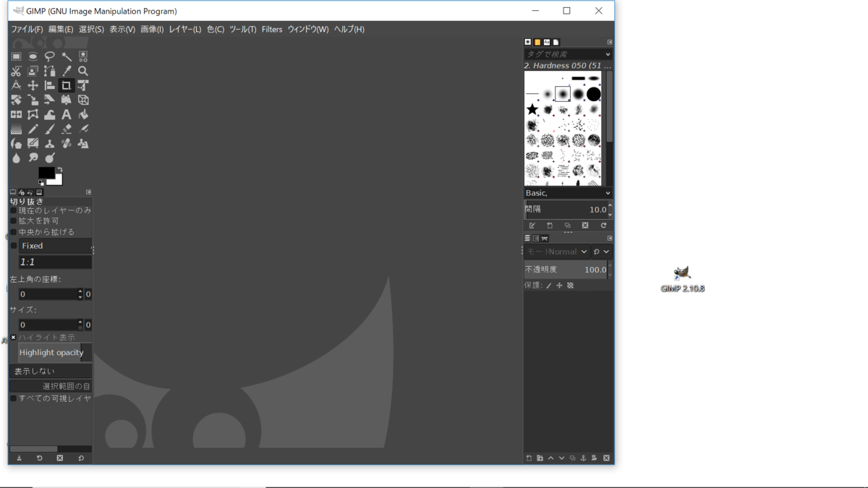Select the Rectangle Select tool
This screenshot has height=488, width=868.
coord(16,56)
